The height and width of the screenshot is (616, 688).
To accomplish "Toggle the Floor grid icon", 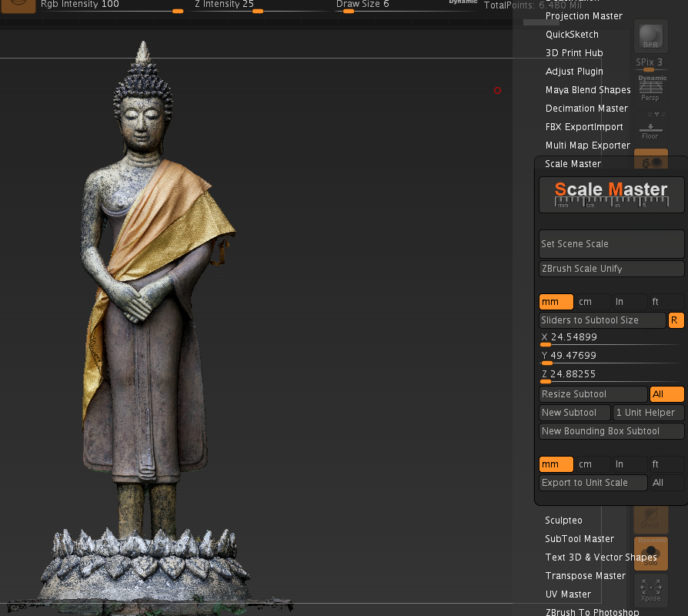I will click(x=651, y=127).
